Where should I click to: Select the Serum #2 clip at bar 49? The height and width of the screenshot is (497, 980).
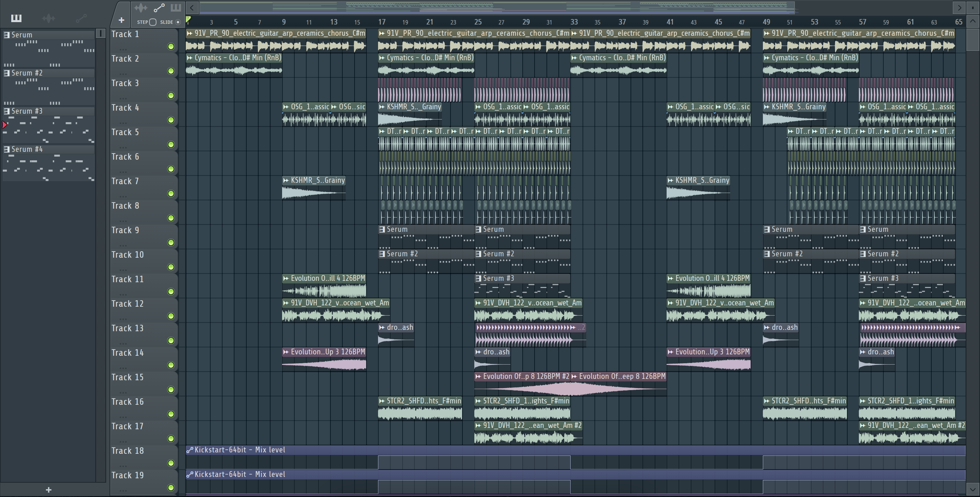pos(811,261)
